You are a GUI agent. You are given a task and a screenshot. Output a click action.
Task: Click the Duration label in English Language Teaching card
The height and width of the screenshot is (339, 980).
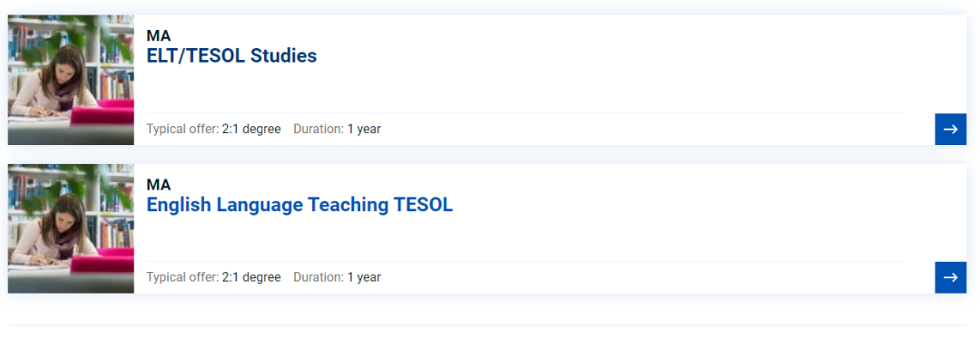318,277
